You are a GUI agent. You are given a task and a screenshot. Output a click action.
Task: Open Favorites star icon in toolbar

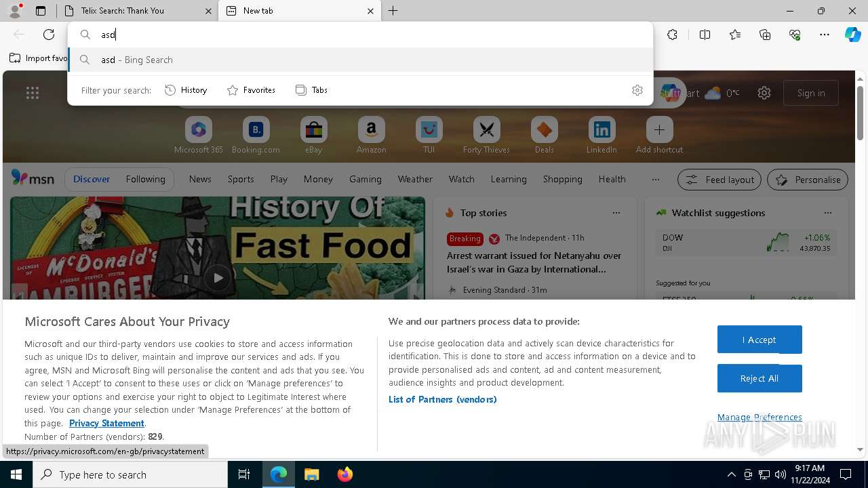[x=735, y=35]
